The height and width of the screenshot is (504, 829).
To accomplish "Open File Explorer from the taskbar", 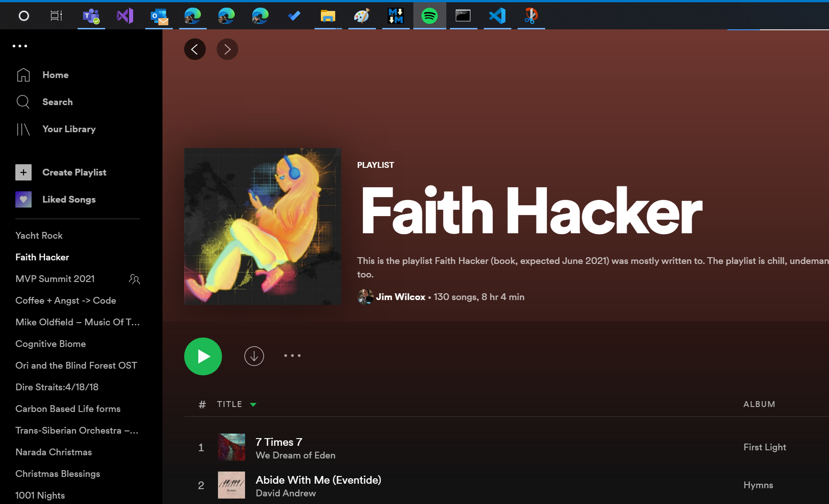I will pos(328,16).
